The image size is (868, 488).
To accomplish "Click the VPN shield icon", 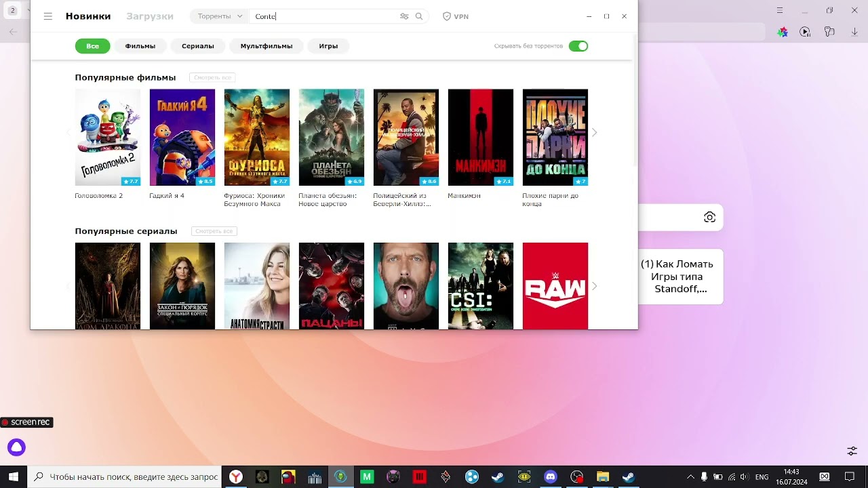I will [447, 16].
